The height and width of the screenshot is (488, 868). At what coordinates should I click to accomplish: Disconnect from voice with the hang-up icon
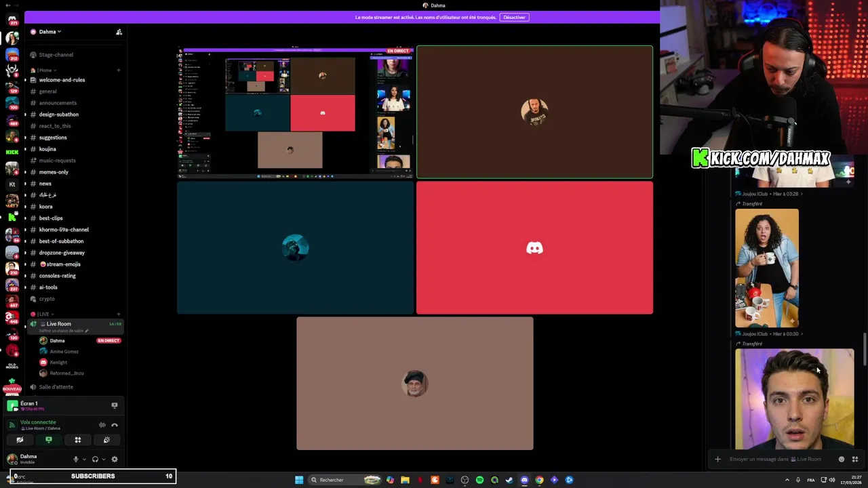tap(115, 425)
